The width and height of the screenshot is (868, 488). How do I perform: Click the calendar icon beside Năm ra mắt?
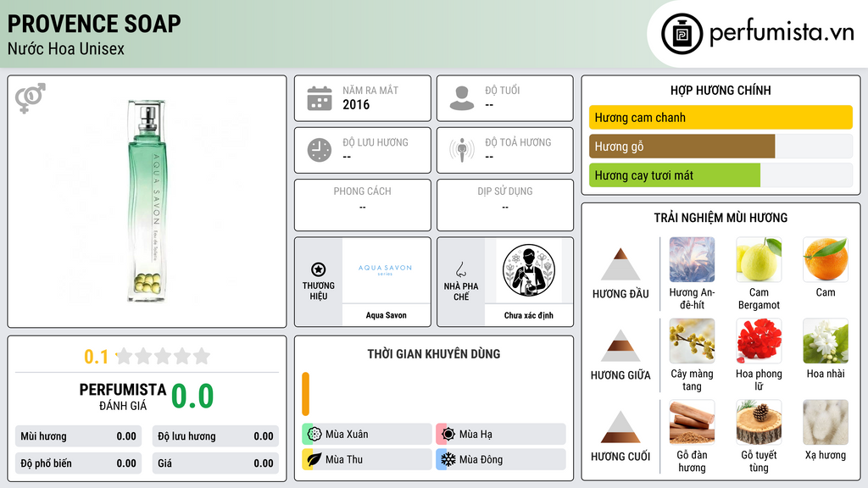coord(320,98)
